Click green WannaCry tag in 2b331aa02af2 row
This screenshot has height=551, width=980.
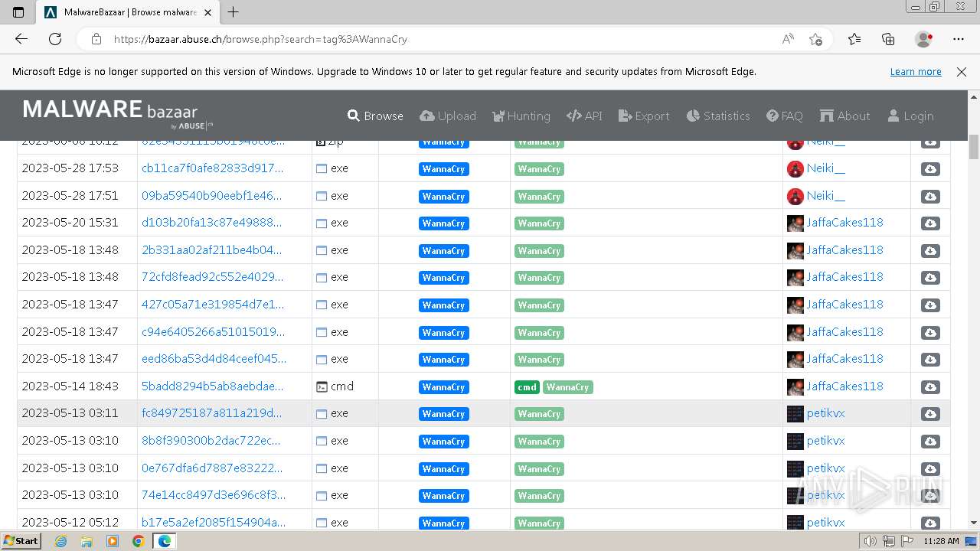tap(539, 251)
